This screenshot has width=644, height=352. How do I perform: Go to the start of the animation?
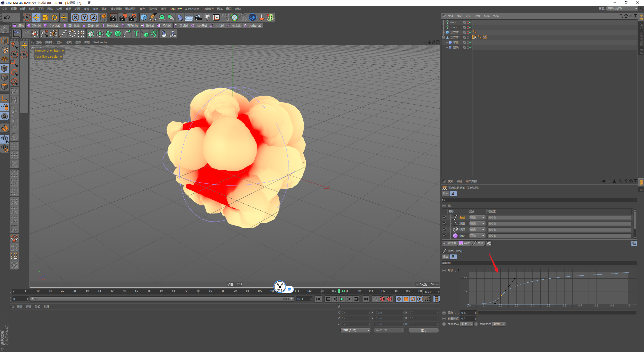[318, 299]
